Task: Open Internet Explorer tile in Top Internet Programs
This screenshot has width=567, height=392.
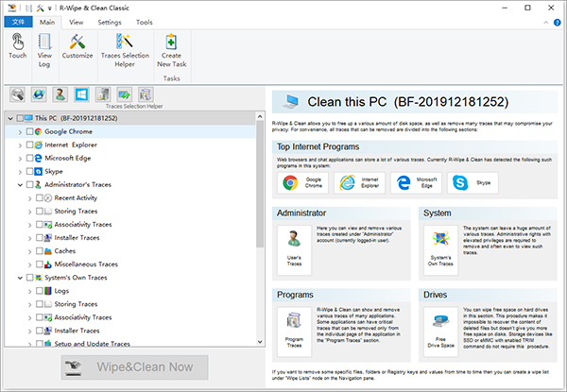Action: point(359,183)
